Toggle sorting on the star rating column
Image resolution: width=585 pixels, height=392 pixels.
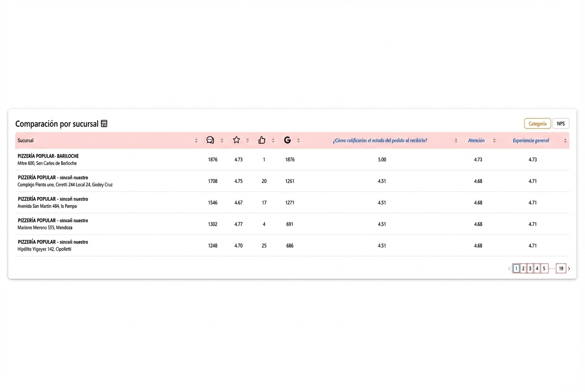coord(247,140)
